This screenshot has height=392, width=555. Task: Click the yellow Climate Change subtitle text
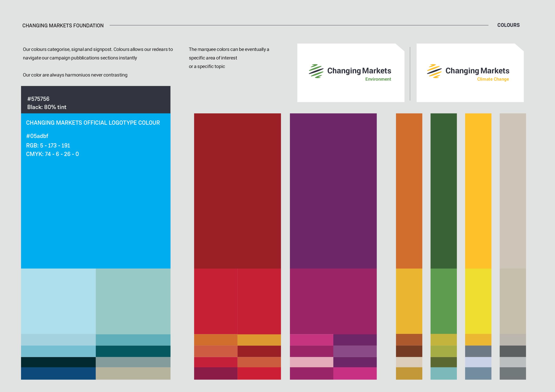click(493, 79)
